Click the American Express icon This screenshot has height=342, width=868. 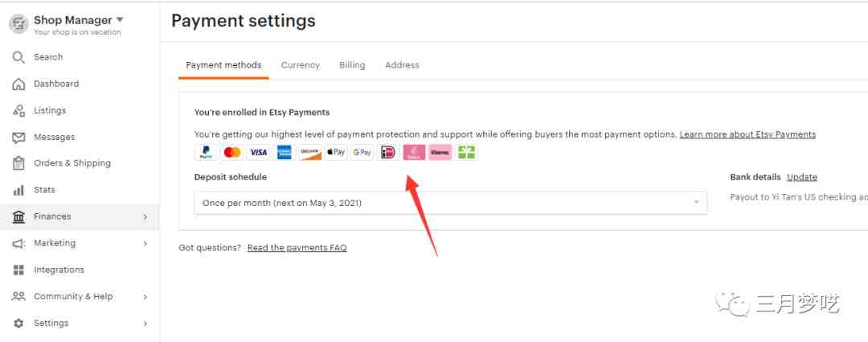click(x=284, y=152)
